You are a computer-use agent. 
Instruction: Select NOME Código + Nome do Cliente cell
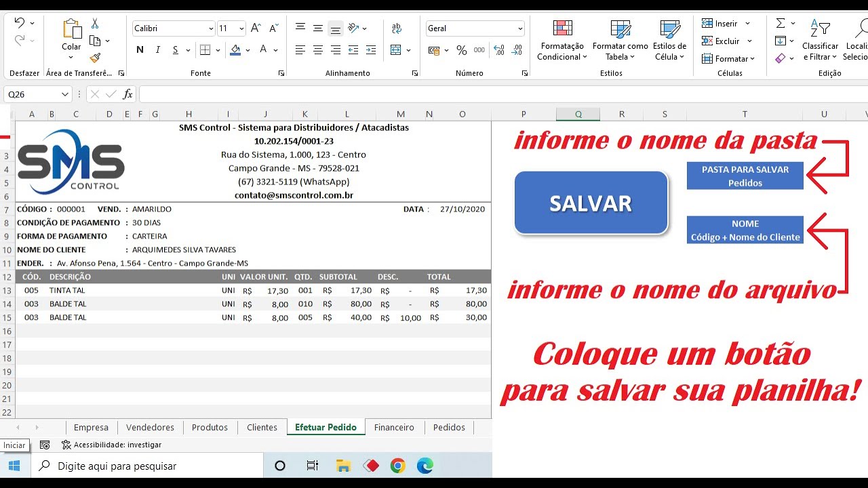(745, 230)
